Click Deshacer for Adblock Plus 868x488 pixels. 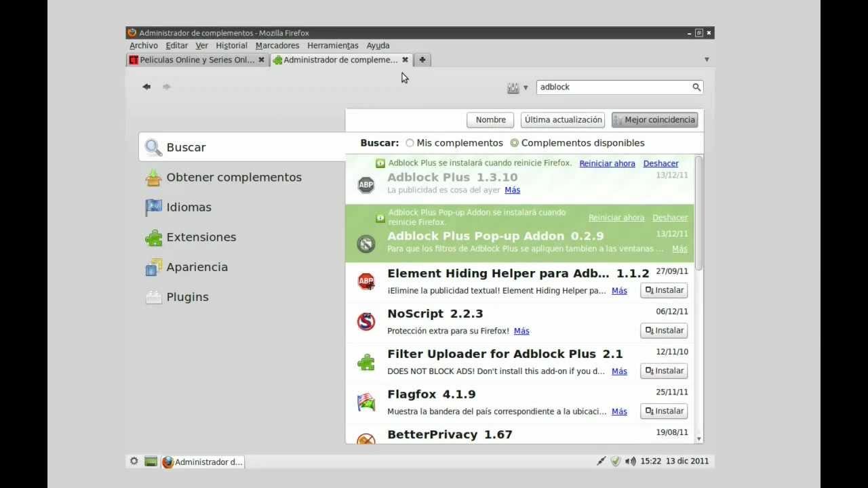coord(660,163)
